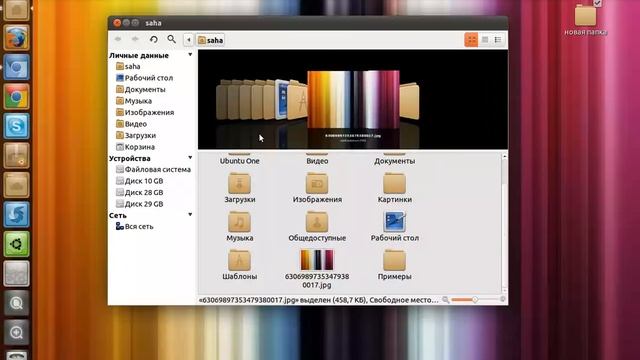
Task: Open Загрузки in the sidebar
Action: click(x=136, y=135)
